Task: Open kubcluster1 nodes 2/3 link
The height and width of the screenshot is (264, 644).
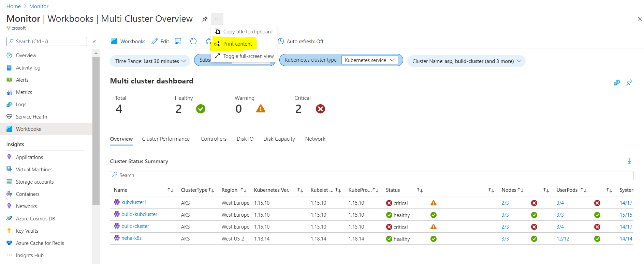Action: (505, 203)
